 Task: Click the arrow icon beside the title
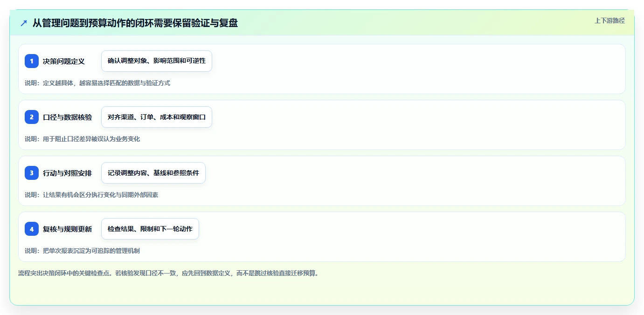pyautogui.click(x=23, y=23)
